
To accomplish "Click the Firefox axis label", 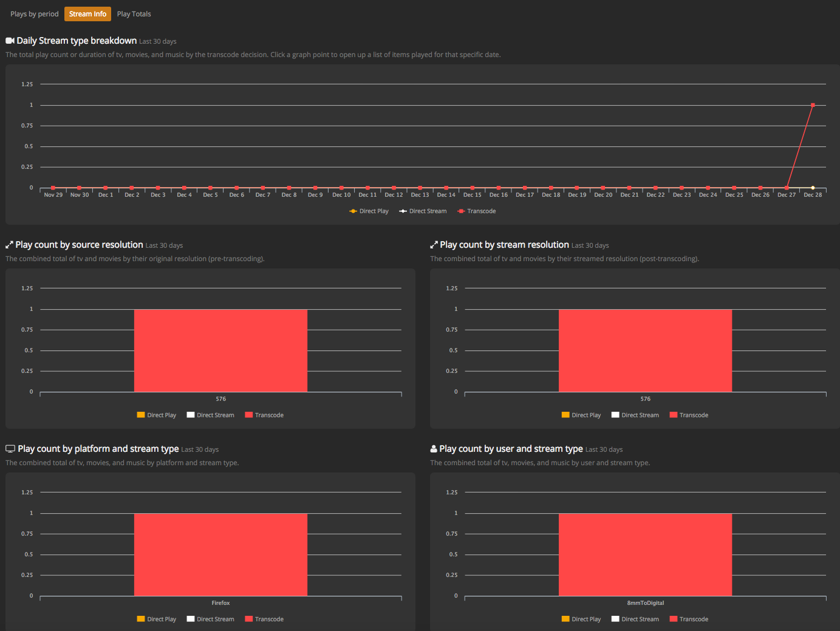I will click(x=220, y=603).
